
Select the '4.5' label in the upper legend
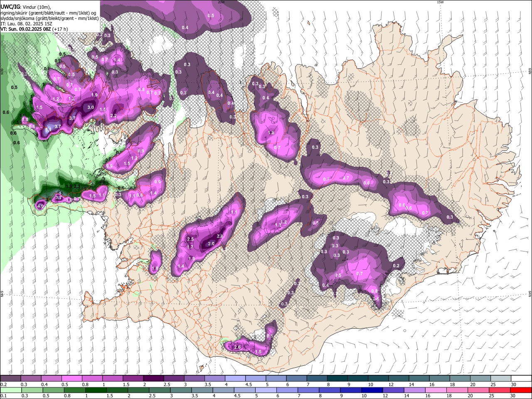249,384
